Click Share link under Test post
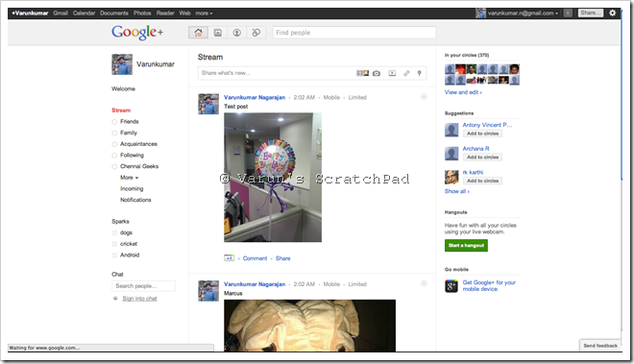 [283, 258]
